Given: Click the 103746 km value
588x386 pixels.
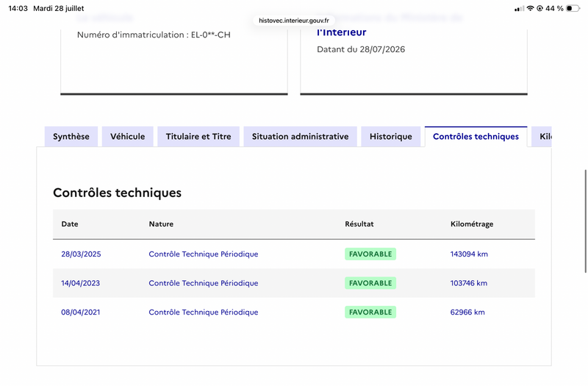Looking at the screenshot, I should click(x=469, y=283).
